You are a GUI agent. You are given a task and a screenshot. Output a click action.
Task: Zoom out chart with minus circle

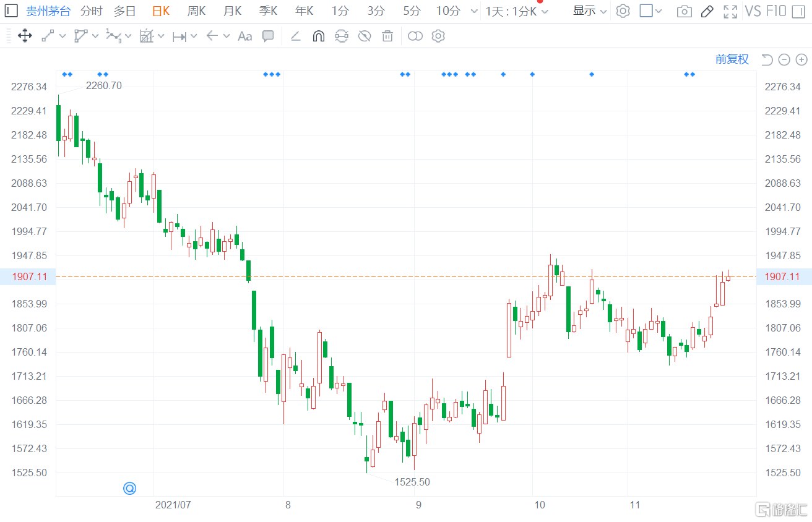pos(784,59)
